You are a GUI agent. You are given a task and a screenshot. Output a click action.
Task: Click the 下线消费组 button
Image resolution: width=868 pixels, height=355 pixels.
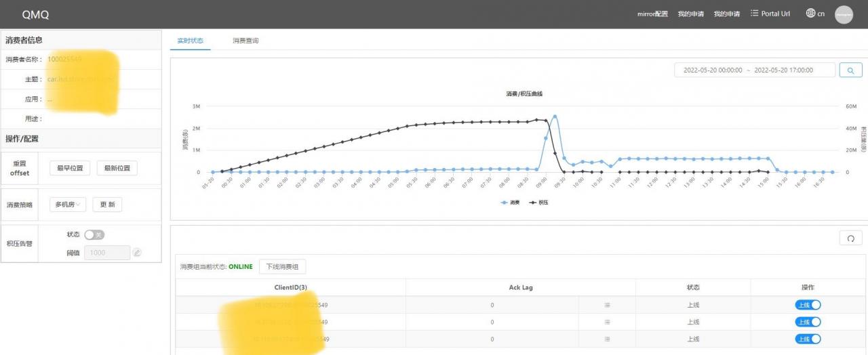pos(283,267)
